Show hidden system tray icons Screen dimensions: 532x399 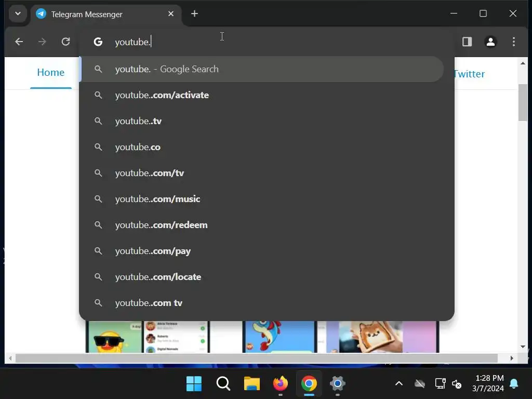[399, 384]
